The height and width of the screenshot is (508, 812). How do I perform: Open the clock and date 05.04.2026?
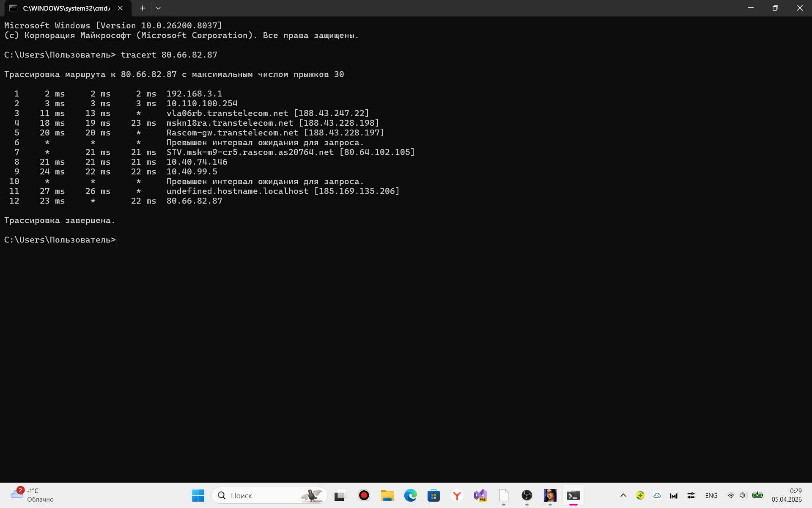point(787,495)
